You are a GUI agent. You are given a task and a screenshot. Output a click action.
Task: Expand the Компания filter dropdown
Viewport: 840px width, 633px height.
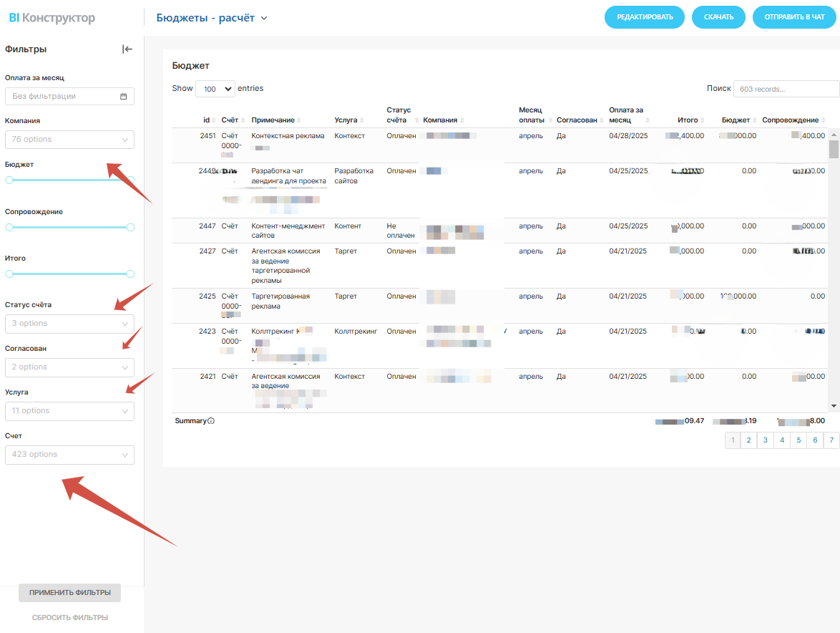(69, 140)
